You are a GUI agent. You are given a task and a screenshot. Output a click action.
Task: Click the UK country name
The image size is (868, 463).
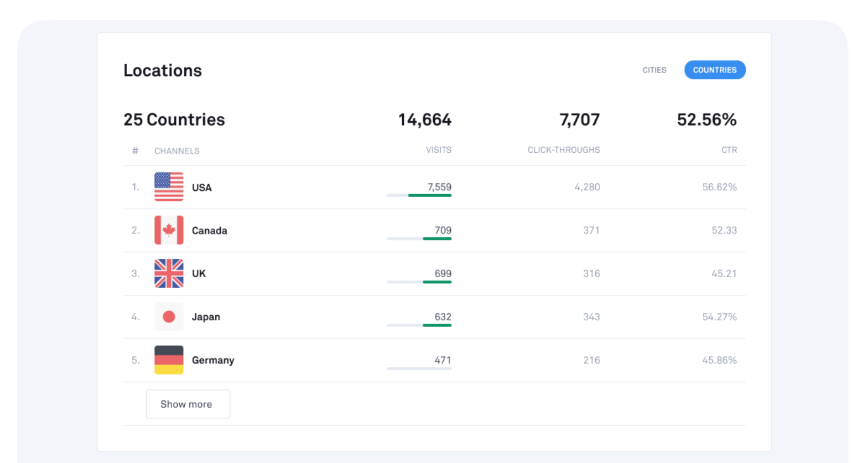(x=199, y=273)
